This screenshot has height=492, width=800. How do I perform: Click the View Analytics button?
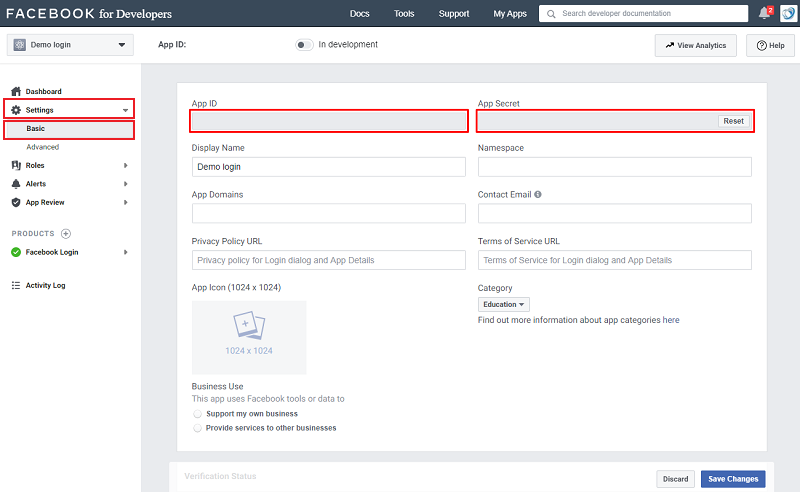(x=695, y=45)
